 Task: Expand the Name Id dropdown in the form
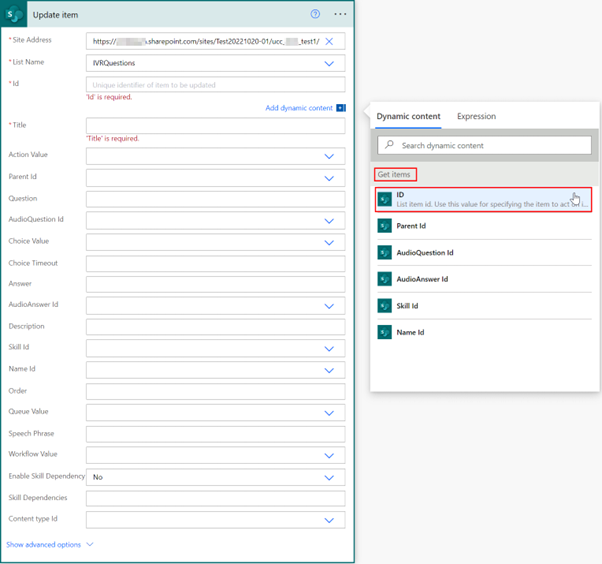tap(329, 370)
